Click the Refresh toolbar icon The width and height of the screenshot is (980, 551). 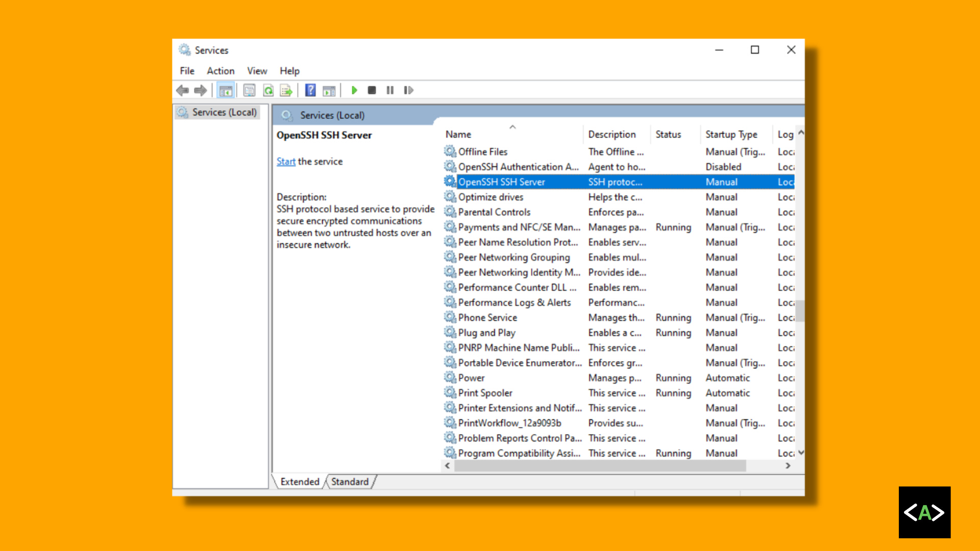pyautogui.click(x=268, y=90)
